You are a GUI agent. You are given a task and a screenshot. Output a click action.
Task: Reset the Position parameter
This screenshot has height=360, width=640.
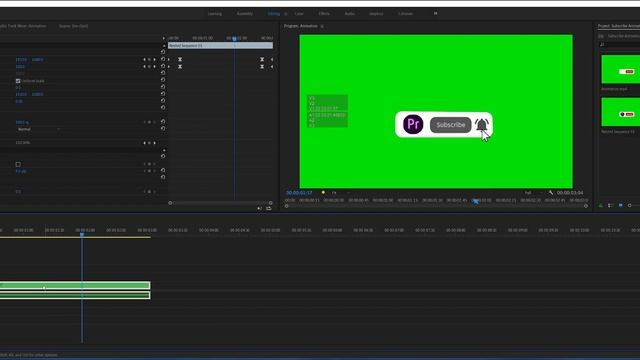pyautogui.click(x=163, y=59)
